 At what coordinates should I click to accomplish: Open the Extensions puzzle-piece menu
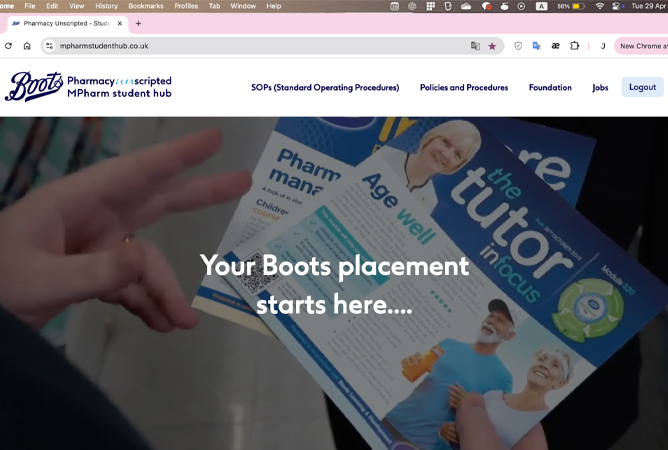tap(575, 46)
